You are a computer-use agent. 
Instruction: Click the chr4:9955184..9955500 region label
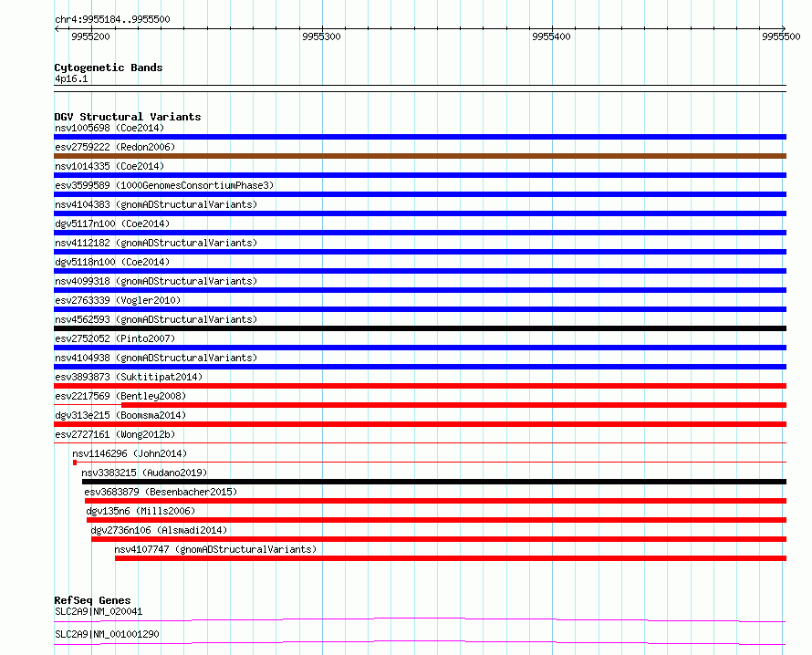(x=112, y=19)
